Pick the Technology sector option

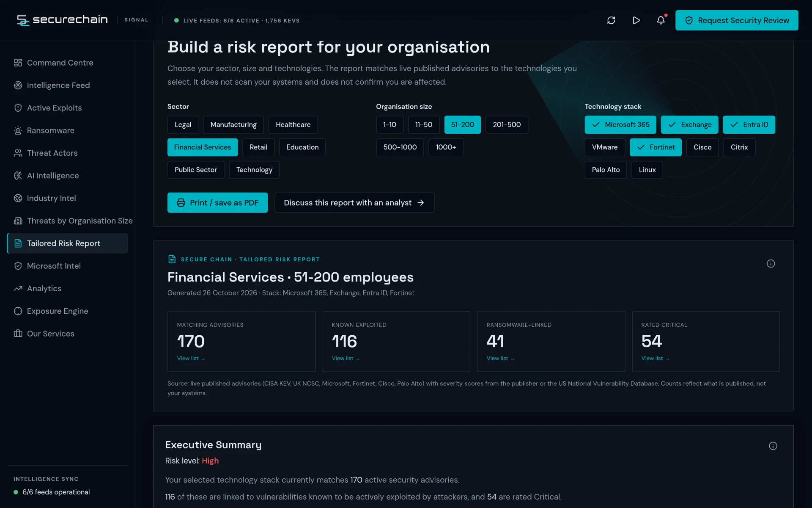(254, 170)
